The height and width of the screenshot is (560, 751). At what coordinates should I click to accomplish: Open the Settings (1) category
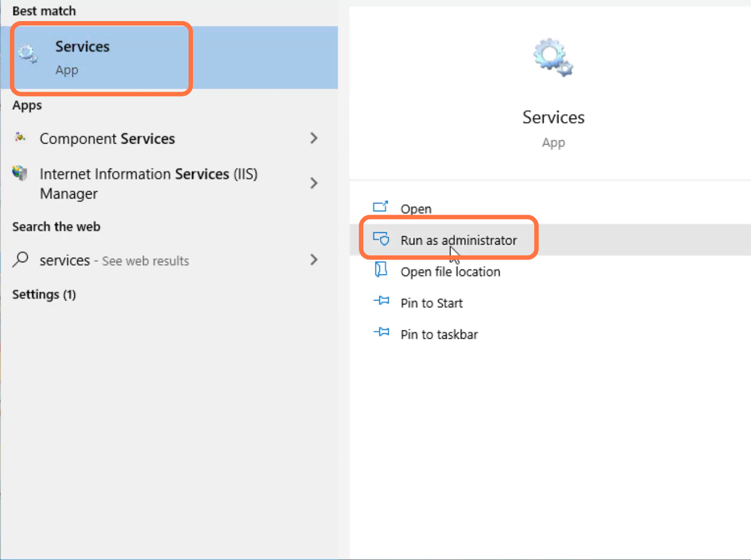(44, 294)
